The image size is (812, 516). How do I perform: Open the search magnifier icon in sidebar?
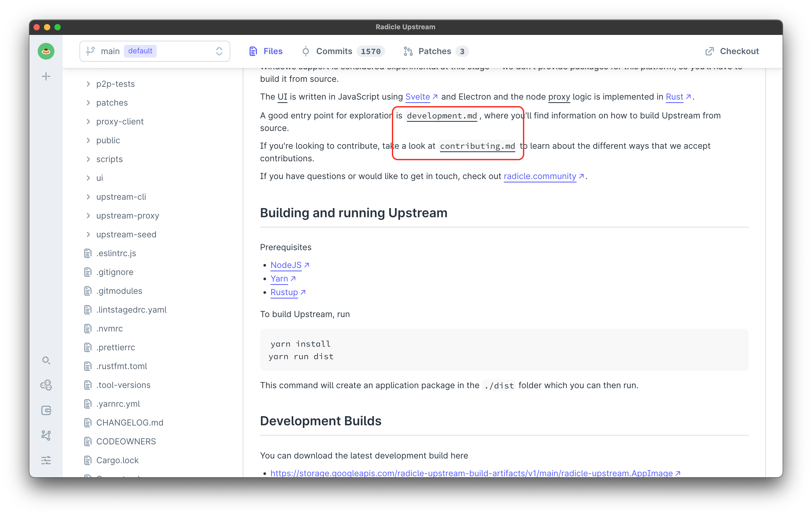(46, 360)
